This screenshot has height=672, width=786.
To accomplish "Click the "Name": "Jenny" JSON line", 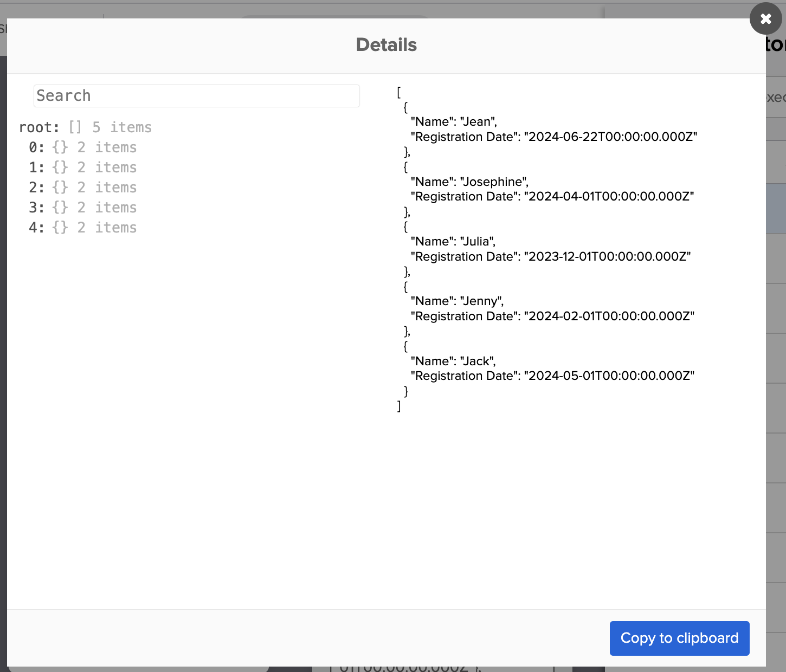I will (456, 301).
